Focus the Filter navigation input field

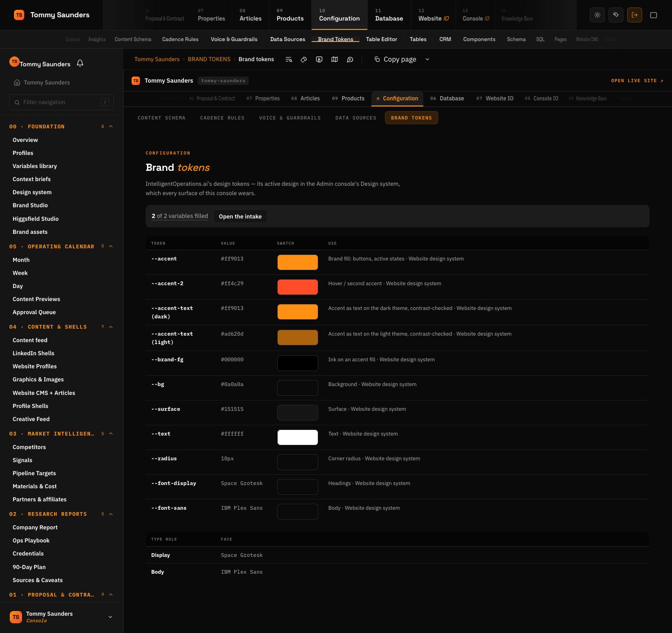pos(62,102)
